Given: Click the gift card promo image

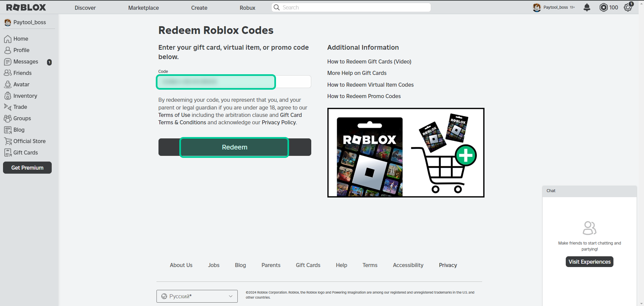Looking at the screenshot, I should point(406,152).
